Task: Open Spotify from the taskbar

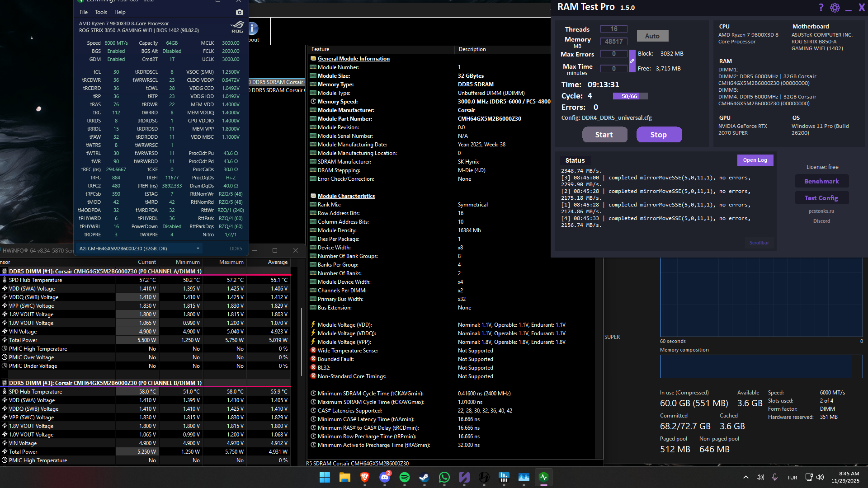Action: click(x=405, y=477)
